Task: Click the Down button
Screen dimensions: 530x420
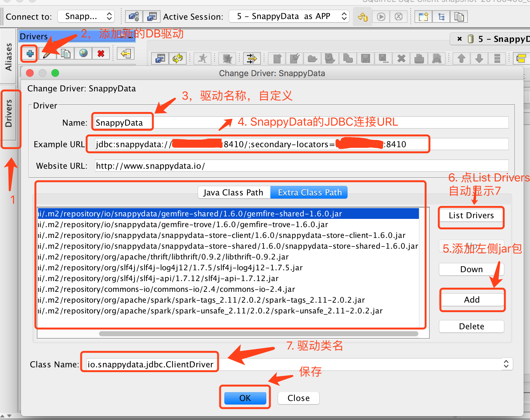Action: tap(471, 269)
